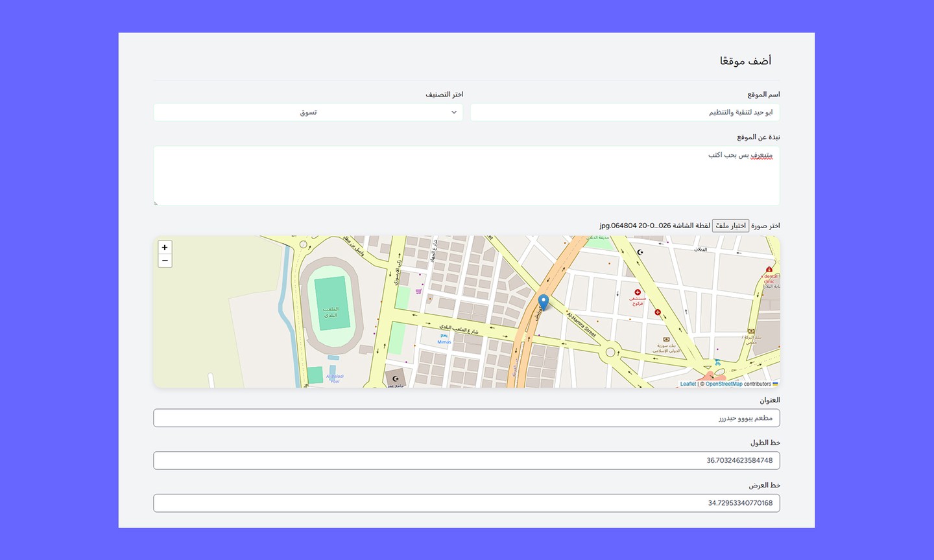Focus the site name input field
The height and width of the screenshot is (560, 934).
[625, 112]
